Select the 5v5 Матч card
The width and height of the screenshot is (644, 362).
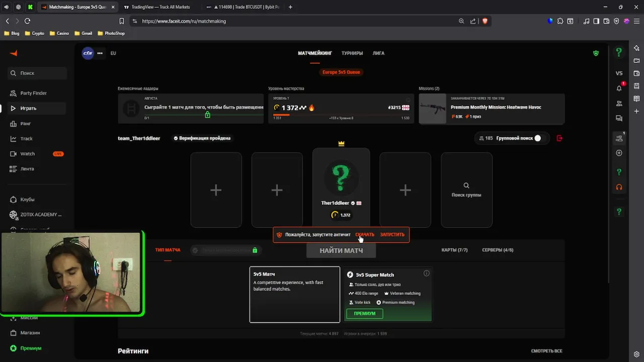click(x=295, y=294)
